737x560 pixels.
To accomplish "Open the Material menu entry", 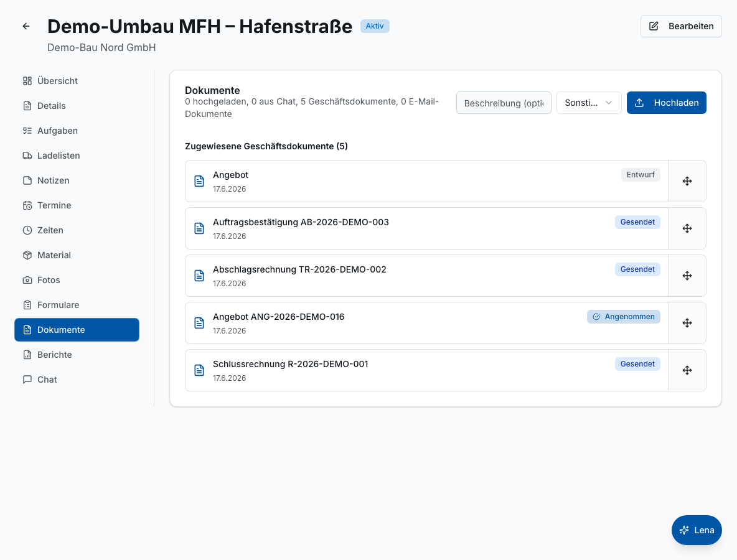I will coord(77,255).
